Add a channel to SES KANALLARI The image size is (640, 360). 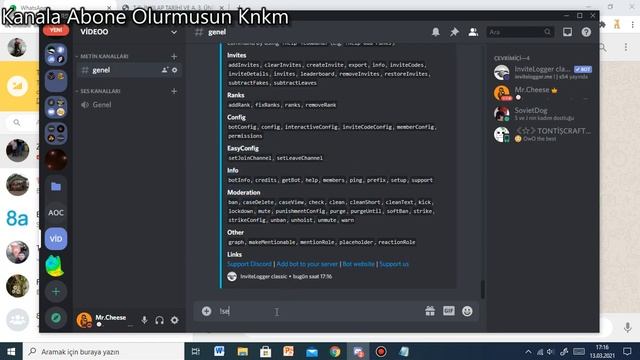point(174,91)
